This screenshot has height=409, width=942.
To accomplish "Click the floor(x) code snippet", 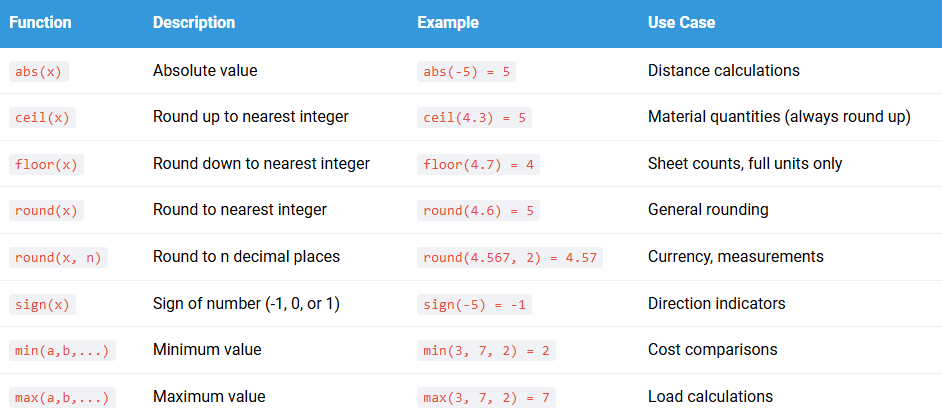I will click(46, 165).
